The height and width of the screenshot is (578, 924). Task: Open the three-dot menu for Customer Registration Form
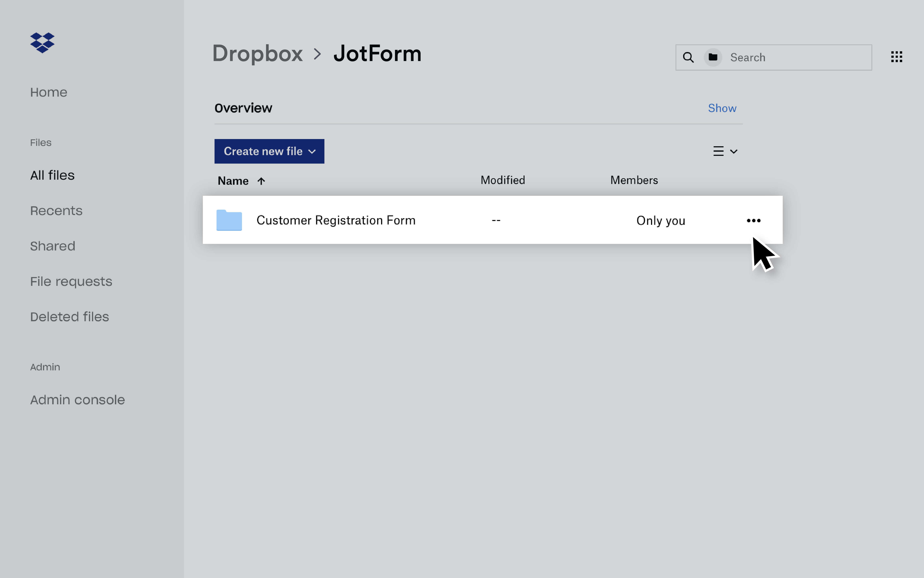pos(753,221)
